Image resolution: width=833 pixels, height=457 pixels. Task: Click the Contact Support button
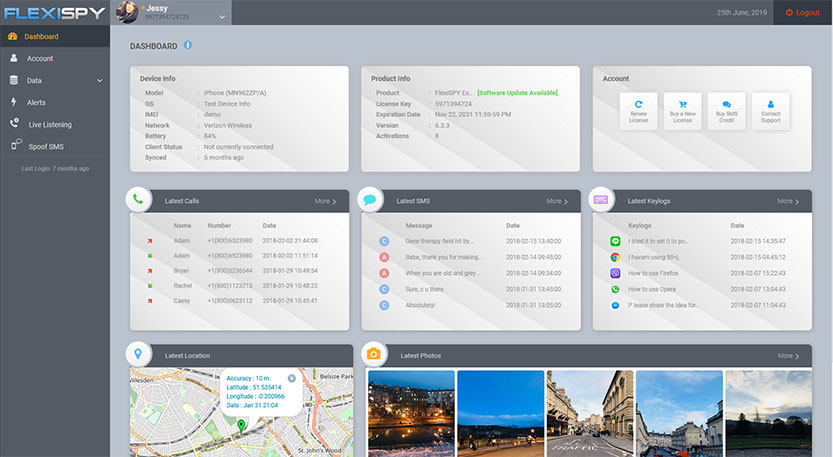coord(770,111)
